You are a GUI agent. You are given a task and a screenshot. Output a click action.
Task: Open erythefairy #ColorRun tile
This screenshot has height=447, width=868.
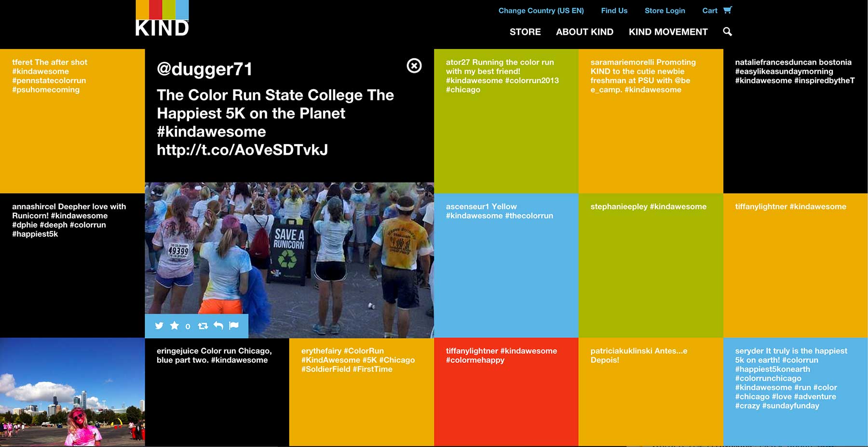pyautogui.click(x=362, y=392)
